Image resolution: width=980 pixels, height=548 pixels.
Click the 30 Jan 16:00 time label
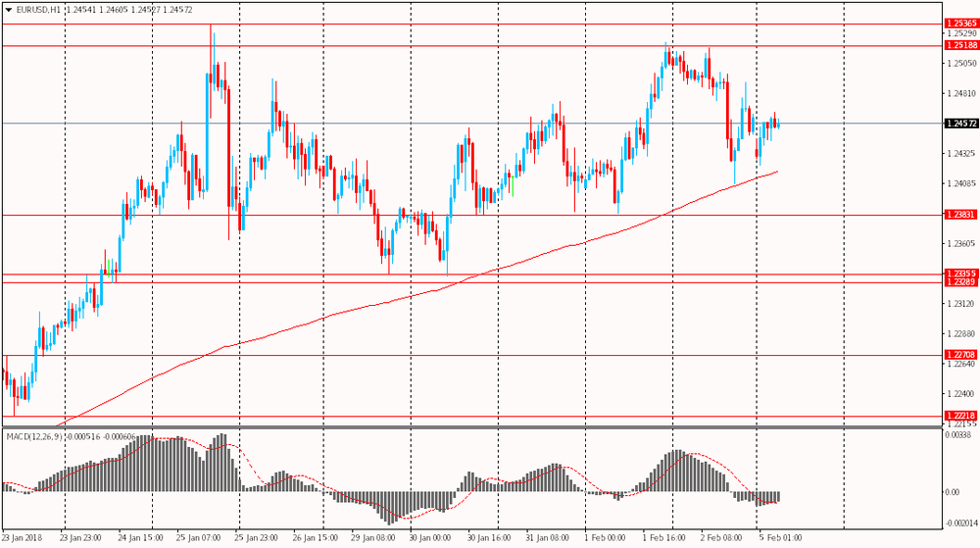point(489,537)
